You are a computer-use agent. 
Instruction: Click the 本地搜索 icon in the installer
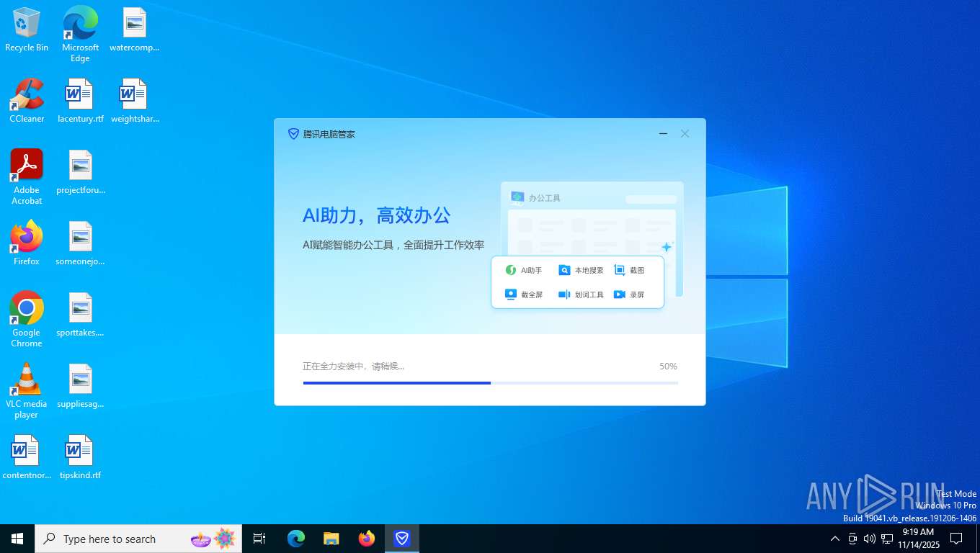(x=564, y=270)
